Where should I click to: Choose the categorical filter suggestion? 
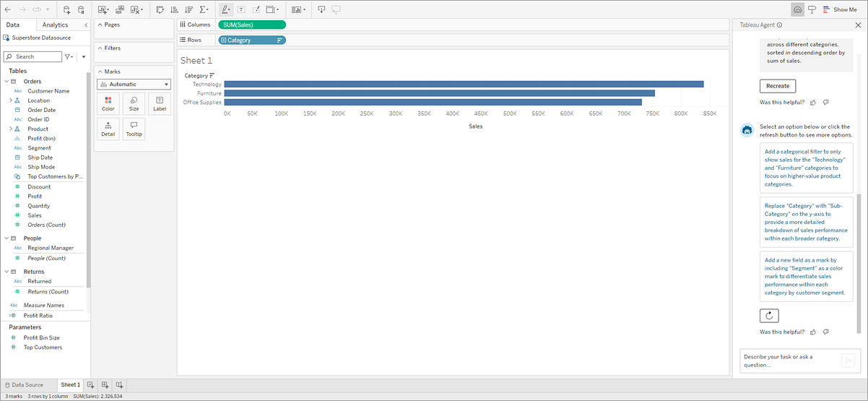point(807,168)
